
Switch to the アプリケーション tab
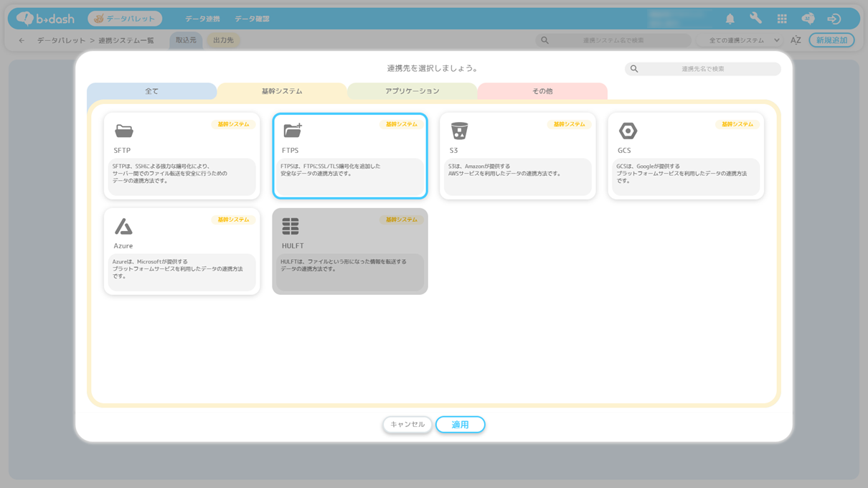click(412, 91)
